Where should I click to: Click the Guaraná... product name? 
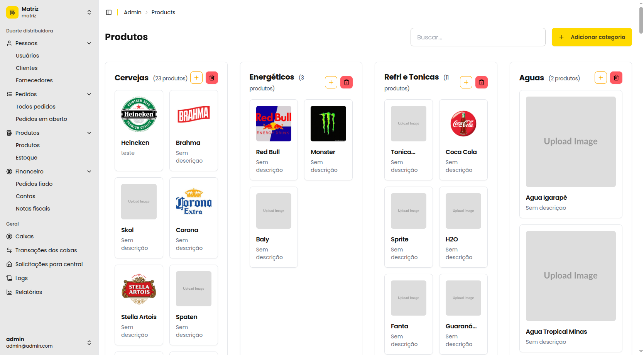[x=461, y=326]
